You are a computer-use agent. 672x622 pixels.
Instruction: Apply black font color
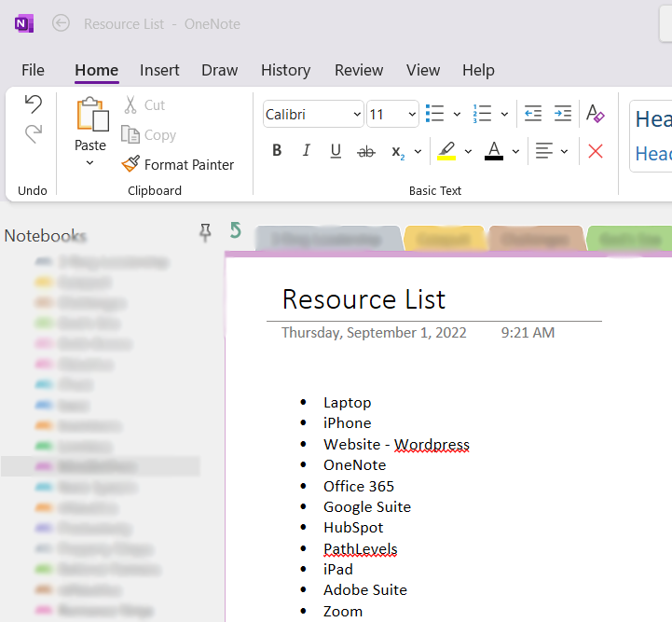pos(494,151)
